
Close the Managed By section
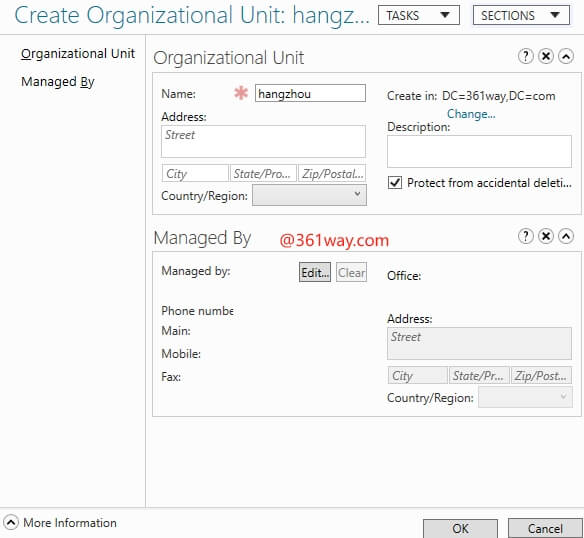(546, 236)
